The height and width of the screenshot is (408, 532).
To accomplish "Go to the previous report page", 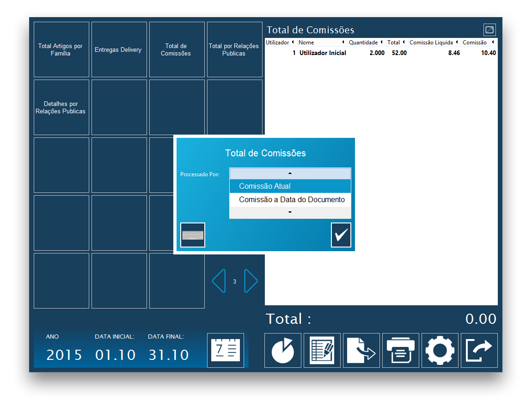I will (x=219, y=281).
